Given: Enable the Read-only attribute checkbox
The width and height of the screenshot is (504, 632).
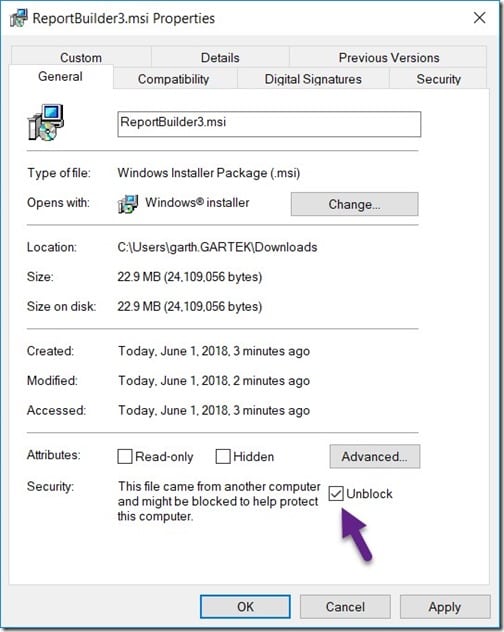Looking at the screenshot, I should pos(125,457).
